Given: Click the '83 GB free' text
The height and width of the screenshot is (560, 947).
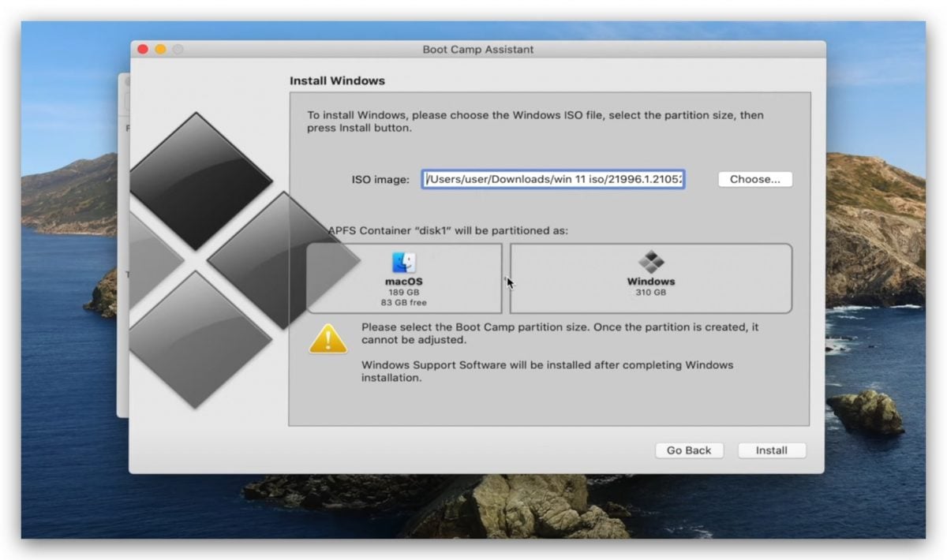Looking at the screenshot, I should point(403,302).
